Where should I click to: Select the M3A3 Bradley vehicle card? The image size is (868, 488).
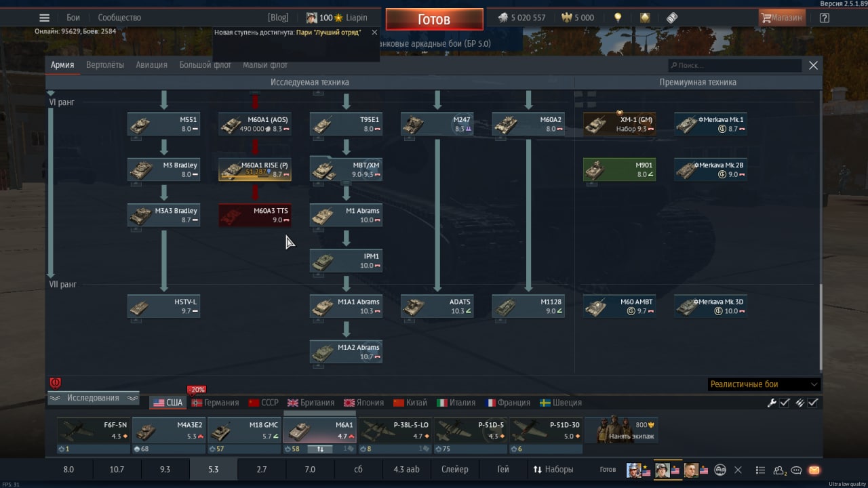pyautogui.click(x=163, y=215)
